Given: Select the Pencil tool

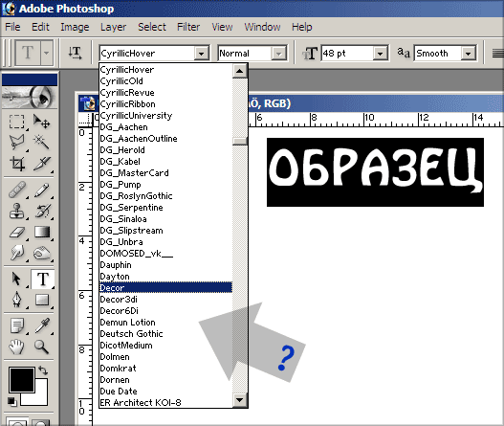Looking at the screenshot, I should click(x=42, y=191).
